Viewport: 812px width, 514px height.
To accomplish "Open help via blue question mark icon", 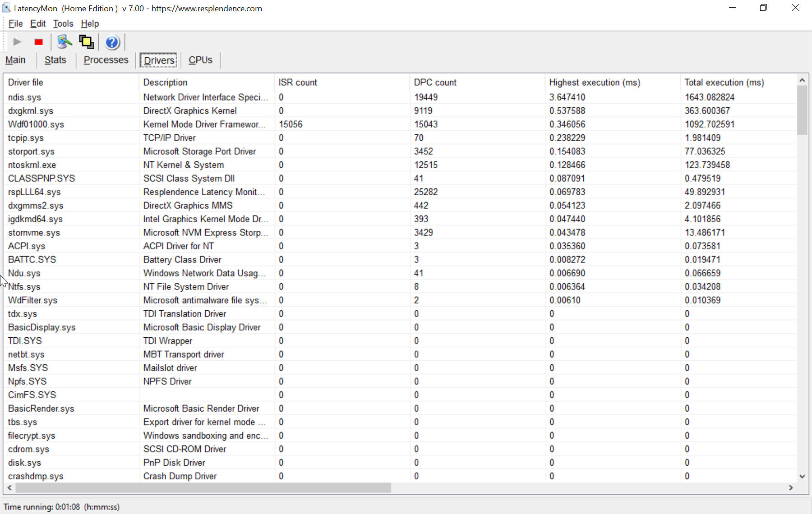I will point(112,42).
